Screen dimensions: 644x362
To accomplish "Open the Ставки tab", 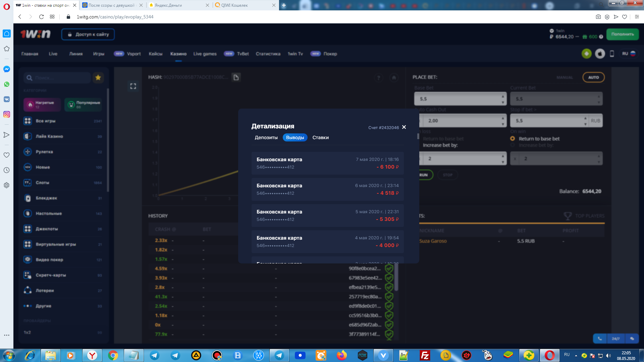I will click(x=320, y=137).
